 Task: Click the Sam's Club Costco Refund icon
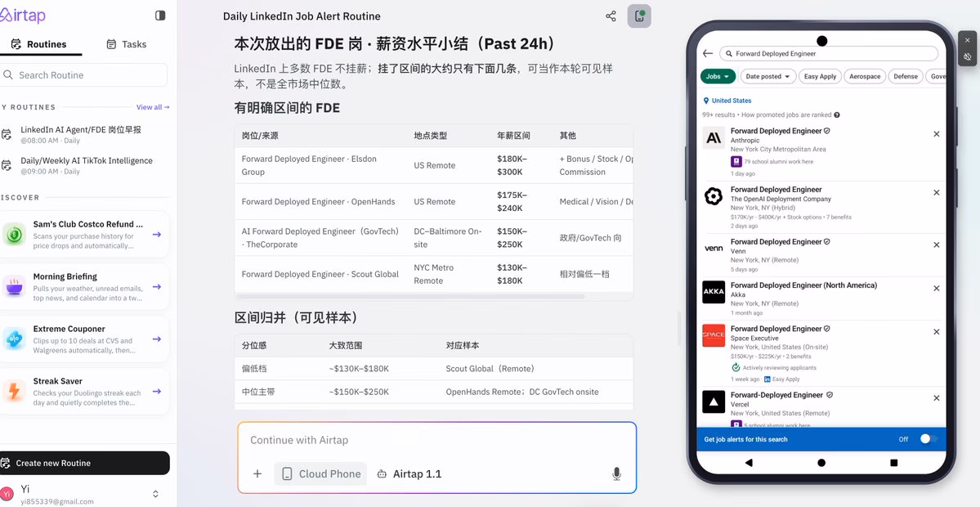15,235
